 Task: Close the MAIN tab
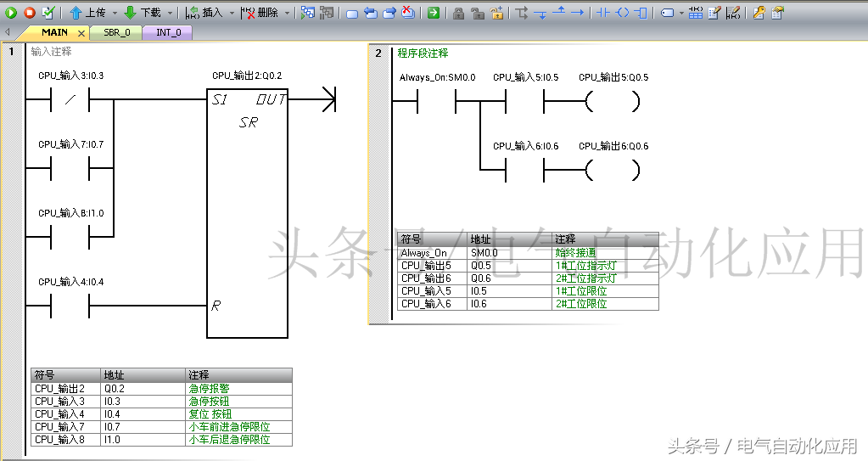point(81,33)
